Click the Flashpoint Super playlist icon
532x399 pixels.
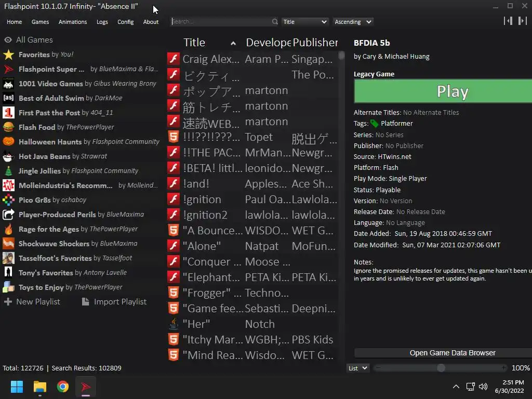8,69
